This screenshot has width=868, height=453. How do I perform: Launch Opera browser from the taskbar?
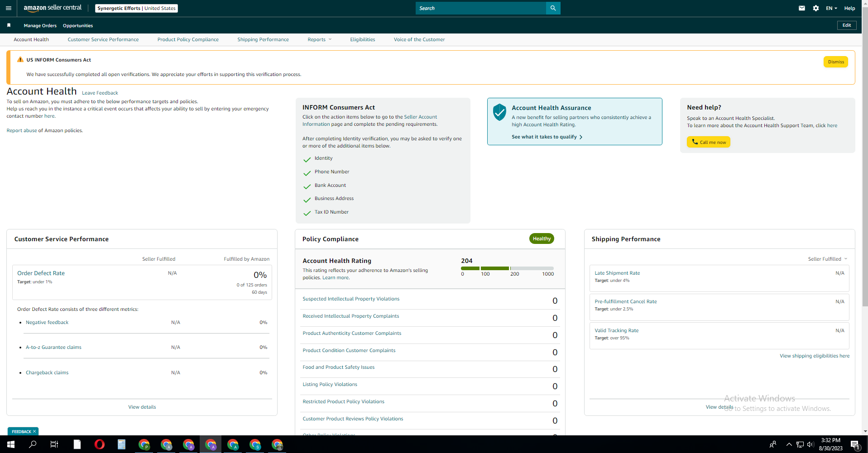[x=99, y=444]
